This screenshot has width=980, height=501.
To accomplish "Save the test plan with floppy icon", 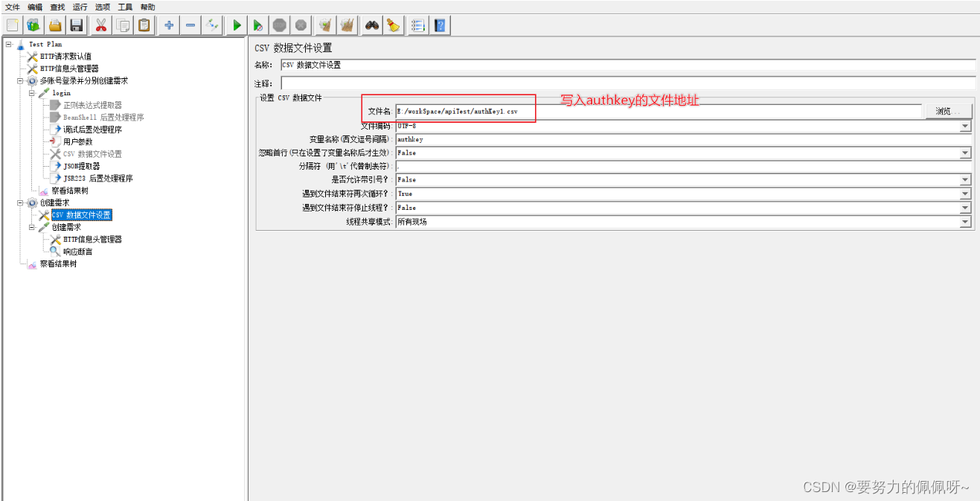I will coord(76,25).
